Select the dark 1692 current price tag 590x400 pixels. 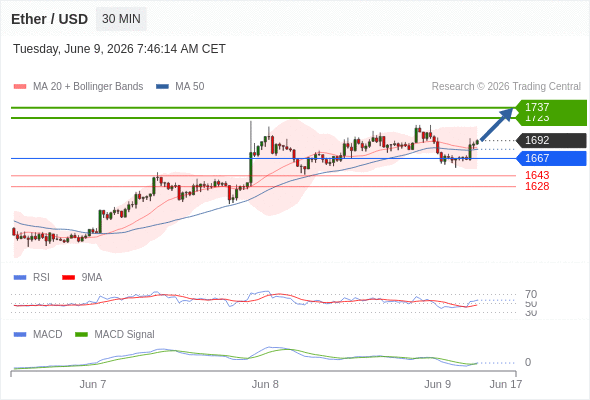(x=551, y=140)
